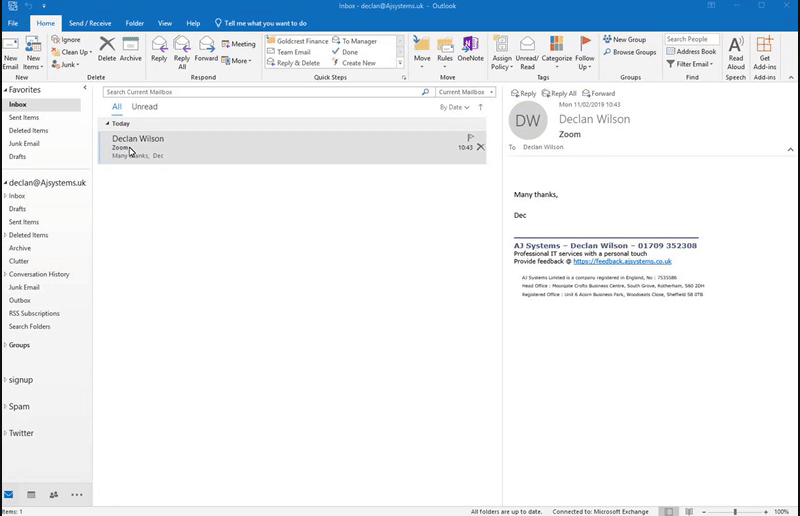
Task: Click the Get Add-ins icon
Action: (765, 50)
